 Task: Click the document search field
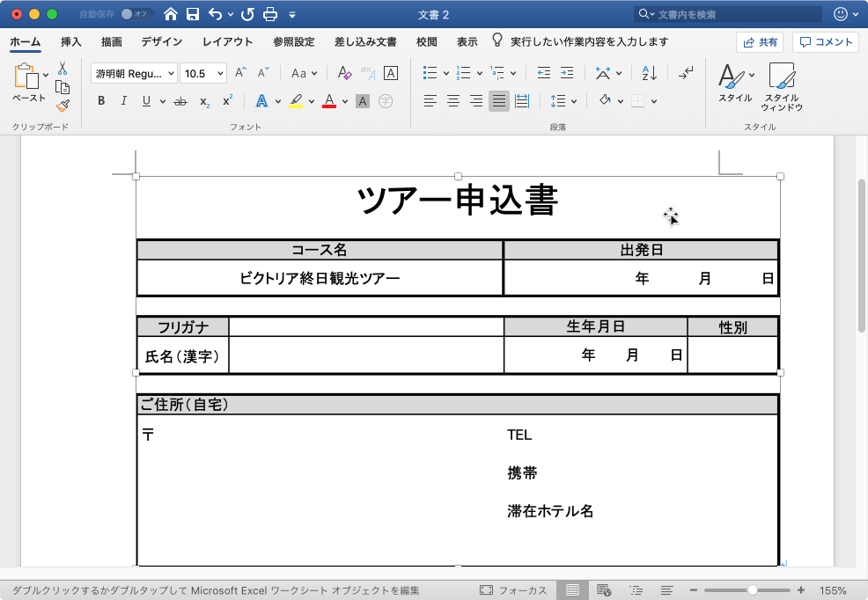tap(728, 14)
